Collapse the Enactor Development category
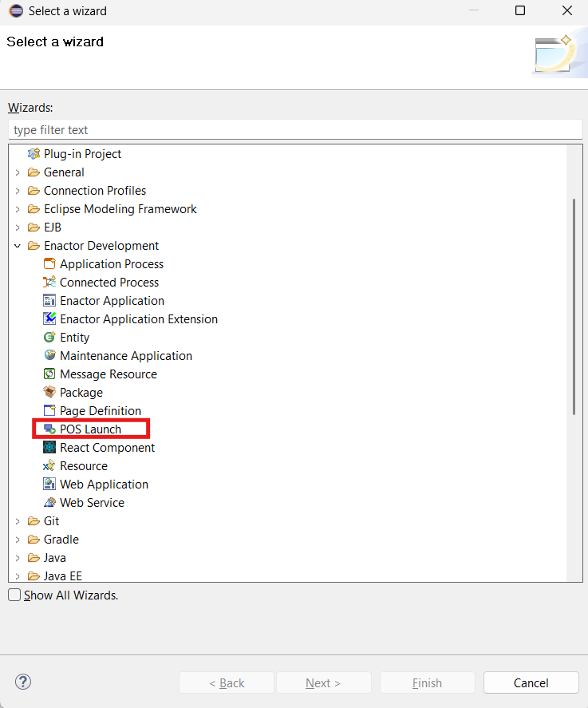Screen dimensions: 588x708 coord(18,246)
